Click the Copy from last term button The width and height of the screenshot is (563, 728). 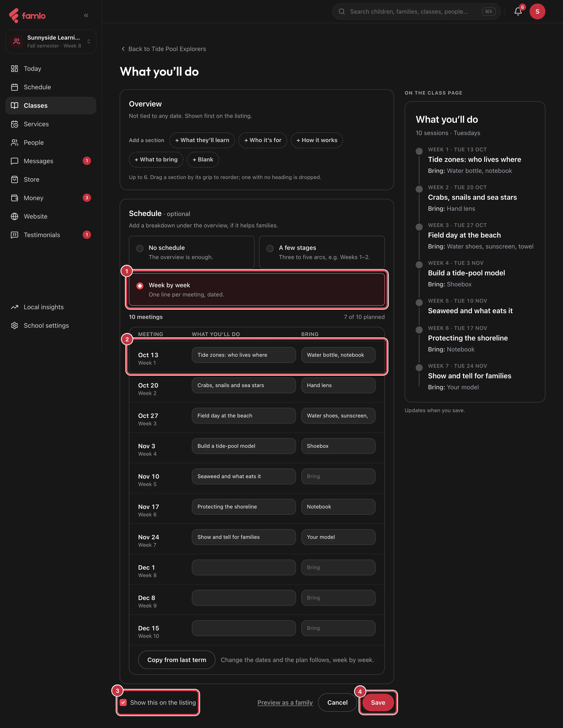[177, 660]
